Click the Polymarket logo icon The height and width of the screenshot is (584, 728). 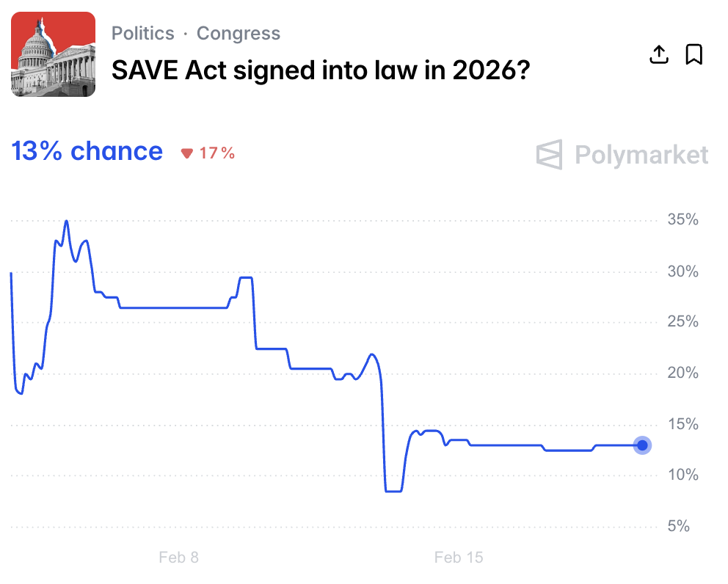550,154
